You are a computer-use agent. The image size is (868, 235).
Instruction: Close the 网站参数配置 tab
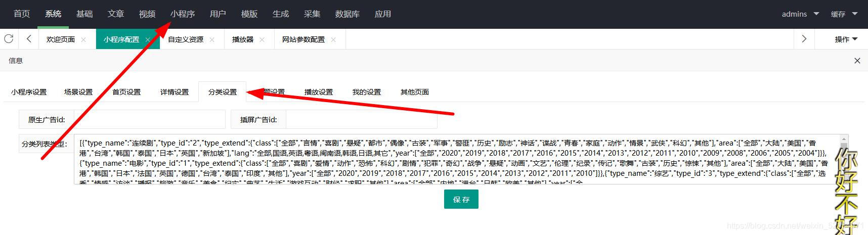pos(333,39)
